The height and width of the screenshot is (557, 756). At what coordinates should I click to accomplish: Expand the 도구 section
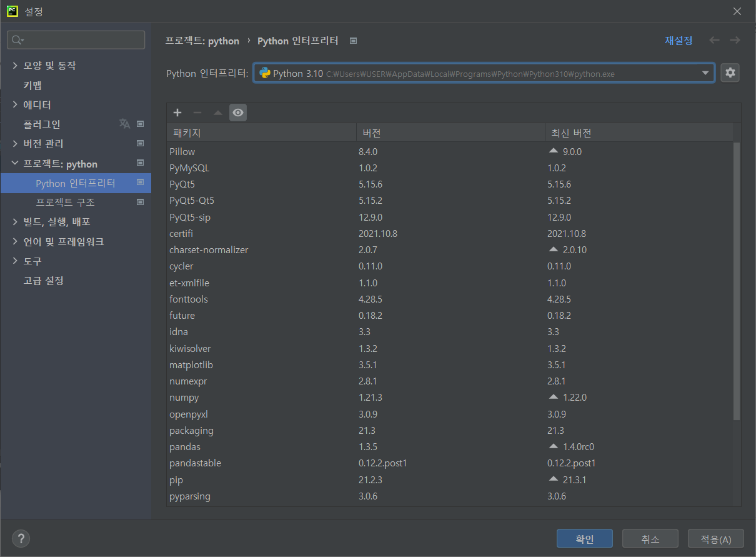point(16,261)
